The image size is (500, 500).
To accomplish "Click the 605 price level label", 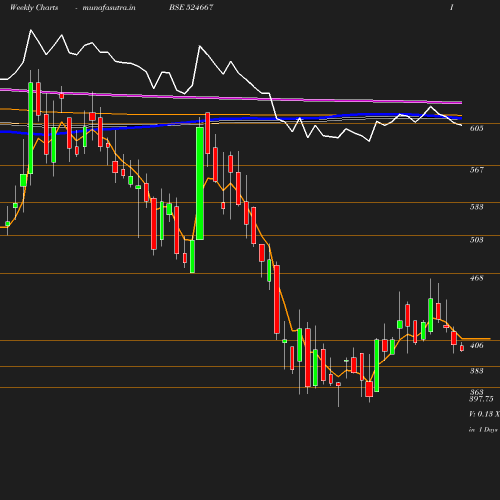I will point(476,128).
